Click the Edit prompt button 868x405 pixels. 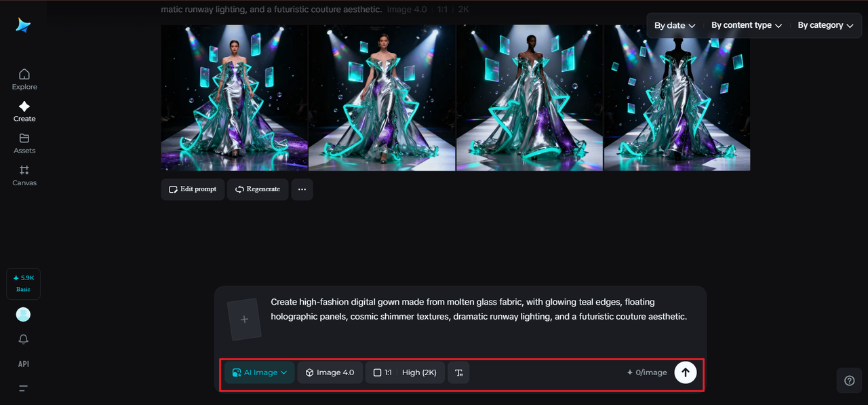tap(193, 189)
